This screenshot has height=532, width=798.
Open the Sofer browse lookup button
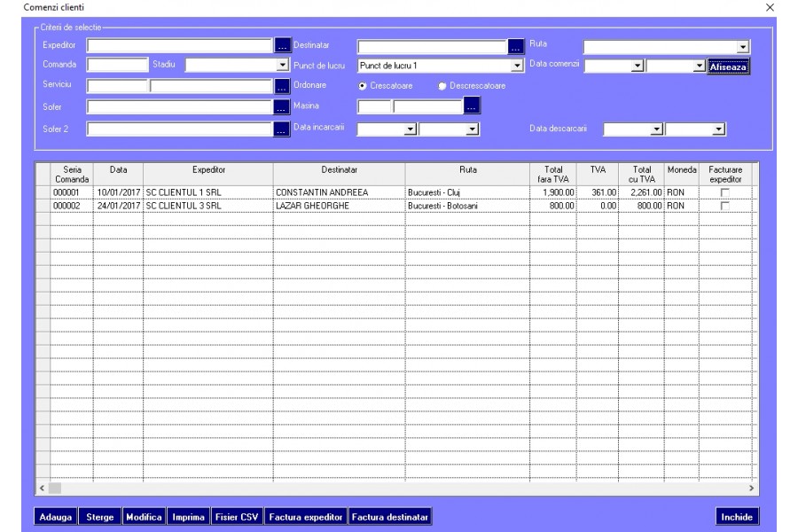(x=281, y=107)
